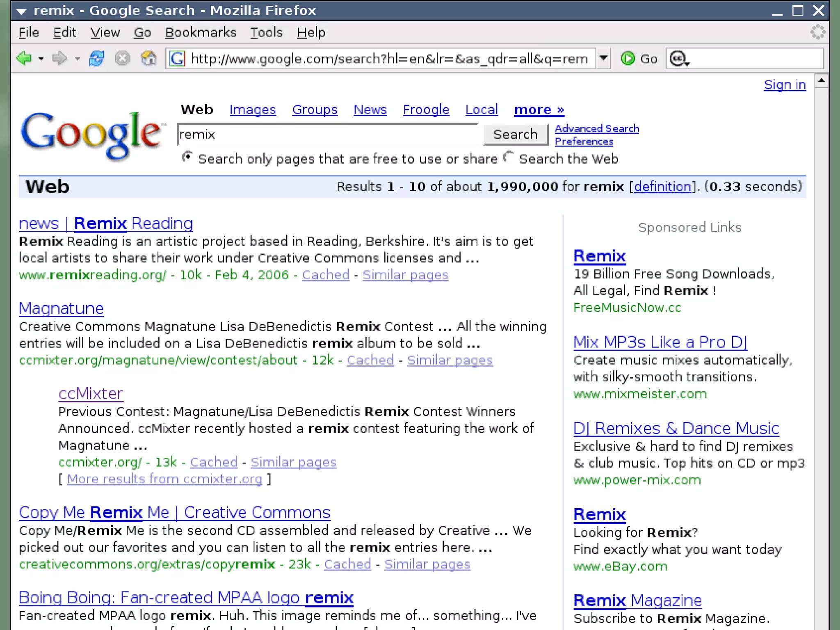
Task: Select 'Search only pages free to use' radio
Action: pyautogui.click(x=187, y=157)
